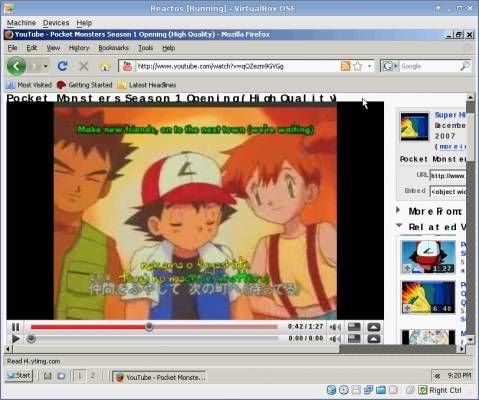Expand the More From section

398,210
